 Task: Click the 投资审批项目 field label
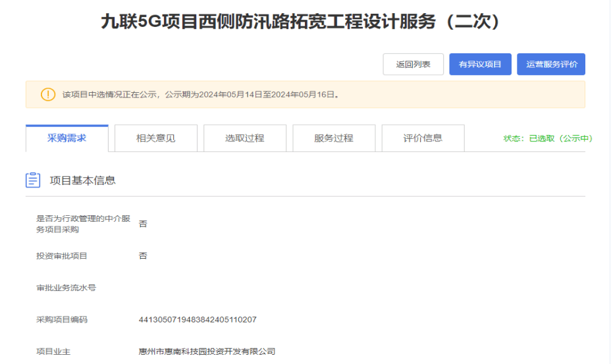tap(62, 256)
